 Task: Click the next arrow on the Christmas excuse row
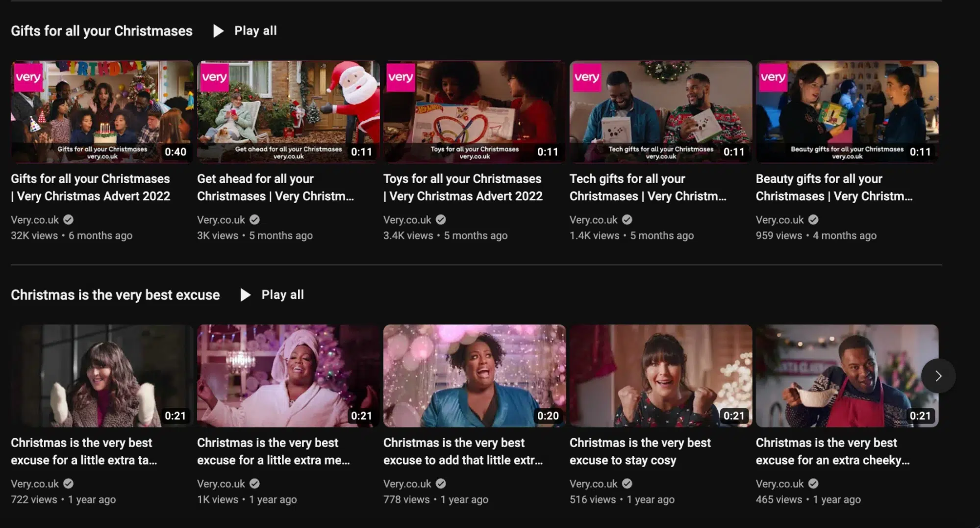click(x=938, y=376)
